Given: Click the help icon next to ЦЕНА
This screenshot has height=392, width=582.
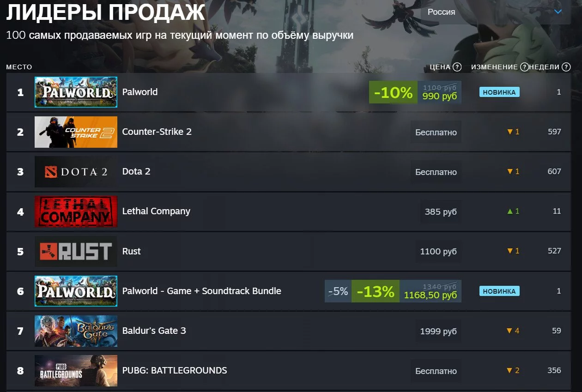Looking at the screenshot, I should tap(457, 67).
